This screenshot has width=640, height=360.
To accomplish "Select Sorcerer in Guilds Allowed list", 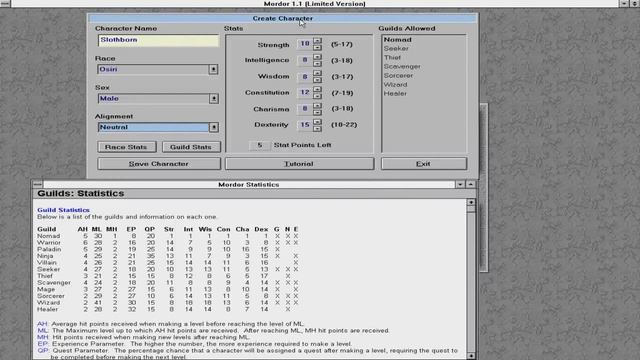I will point(398,76).
